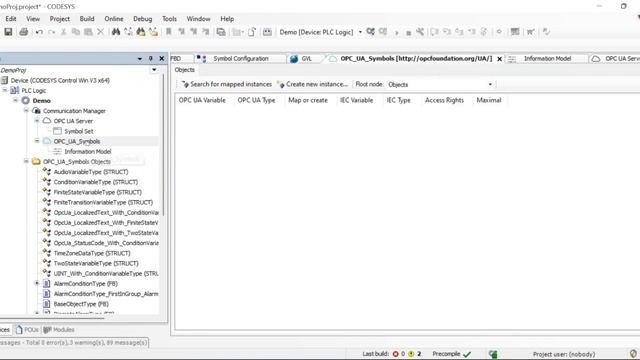The width and height of the screenshot is (640, 360).
Task: Collapse the OPC UA Server node
Action: [x=37, y=121]
